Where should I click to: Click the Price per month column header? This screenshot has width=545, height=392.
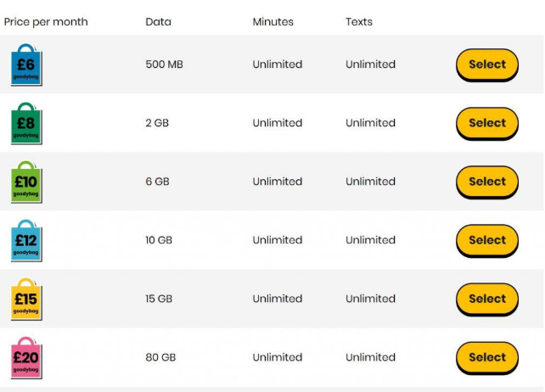(x=46, y=22)
